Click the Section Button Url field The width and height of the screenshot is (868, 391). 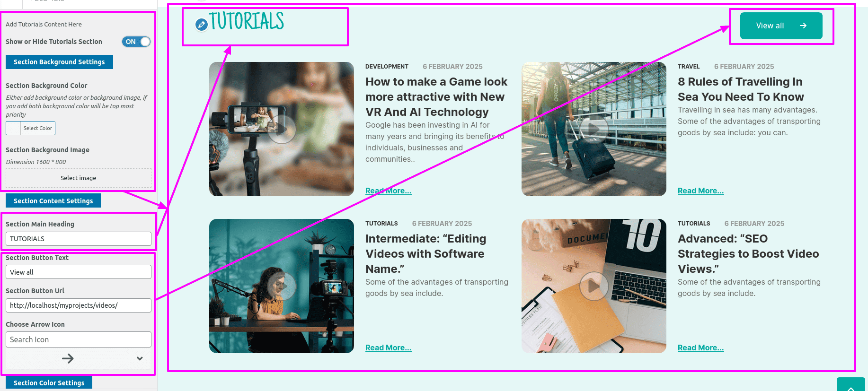[x=79, y=305]
